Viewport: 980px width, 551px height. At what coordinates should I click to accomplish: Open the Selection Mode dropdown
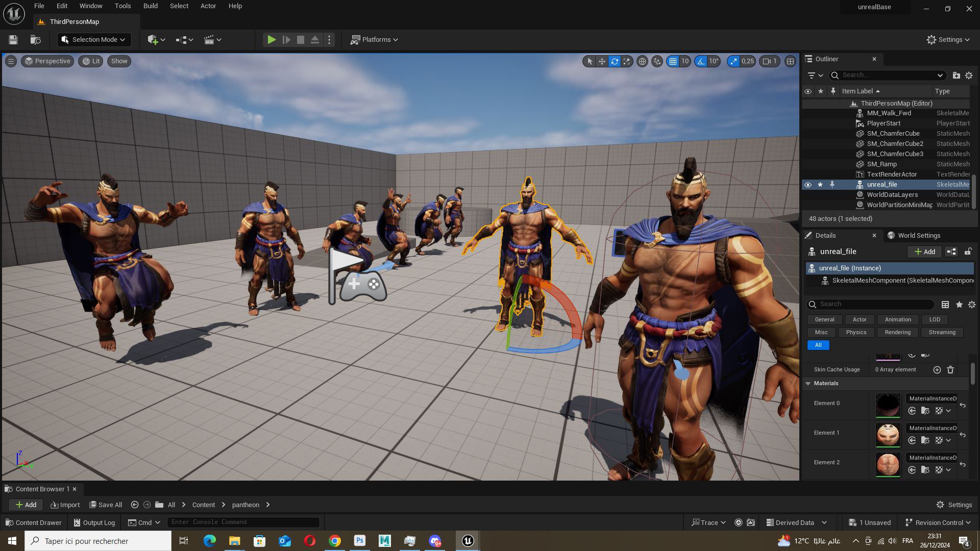(x=94, y=40)
